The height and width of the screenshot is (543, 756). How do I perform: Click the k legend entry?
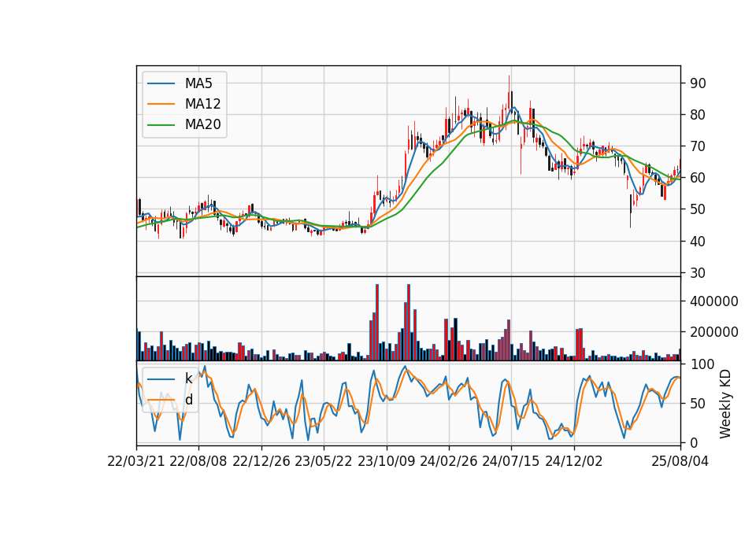170,379
